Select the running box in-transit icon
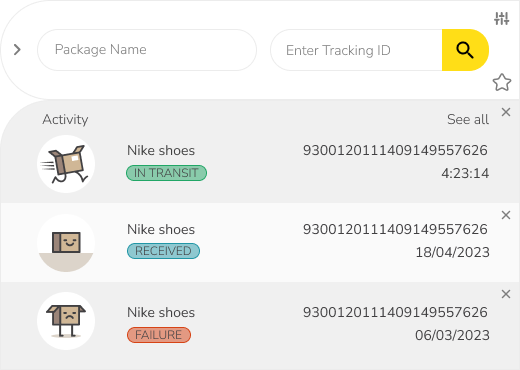This screenshot has width=520, height=370. coord(66,164)
